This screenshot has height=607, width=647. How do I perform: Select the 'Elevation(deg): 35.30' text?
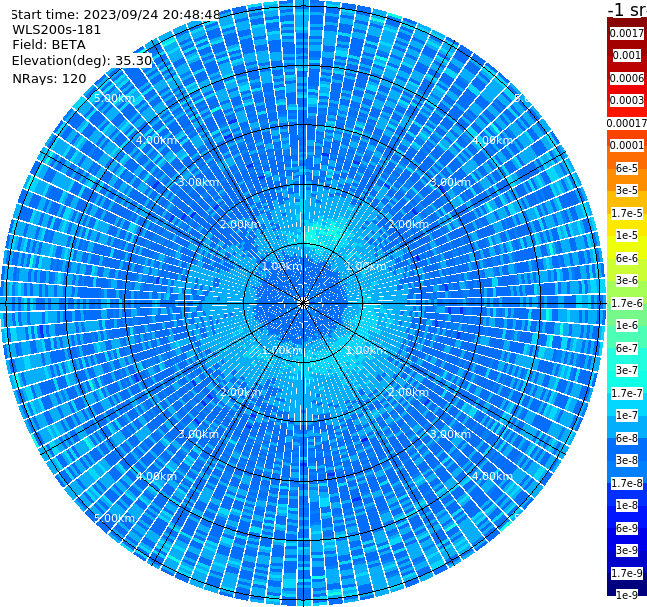(82, 61)
